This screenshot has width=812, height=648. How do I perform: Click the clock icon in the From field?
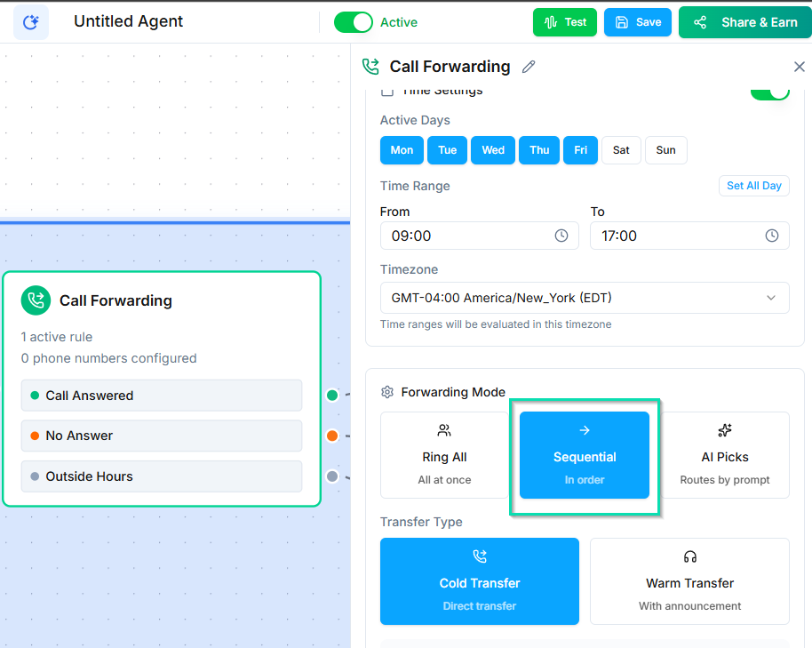(561, 236)
